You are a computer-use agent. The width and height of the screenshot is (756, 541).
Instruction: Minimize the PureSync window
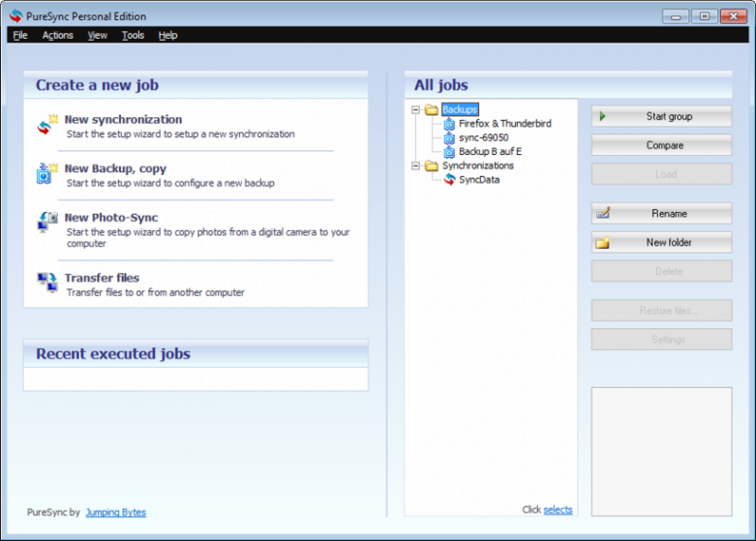pyautogui.click(x=676, y=16)
